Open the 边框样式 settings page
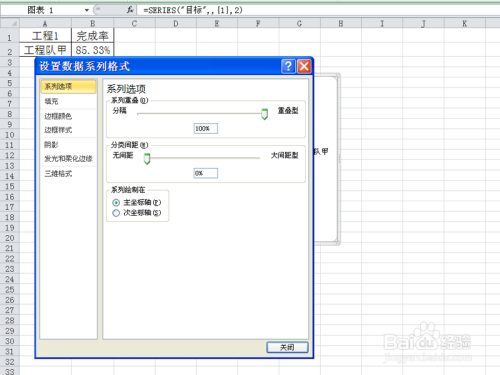Screen dimensions: 500x375 [x=58, y=130]
